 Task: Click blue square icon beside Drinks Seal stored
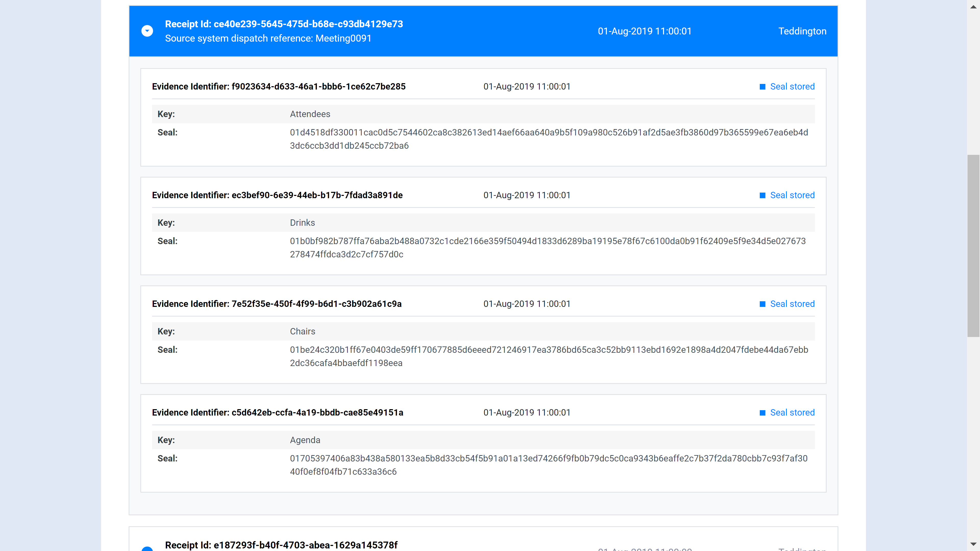point(762,195)
